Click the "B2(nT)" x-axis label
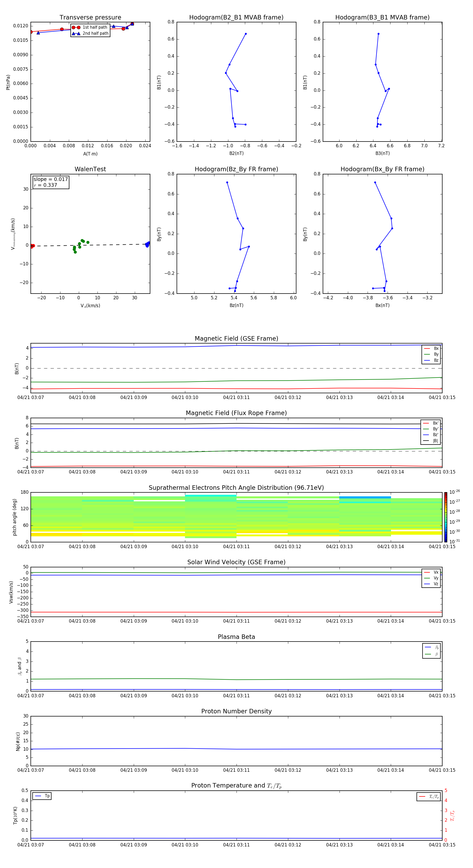This screenshot has width=473, height=868. pyautogui.click(x=236, y=153)
